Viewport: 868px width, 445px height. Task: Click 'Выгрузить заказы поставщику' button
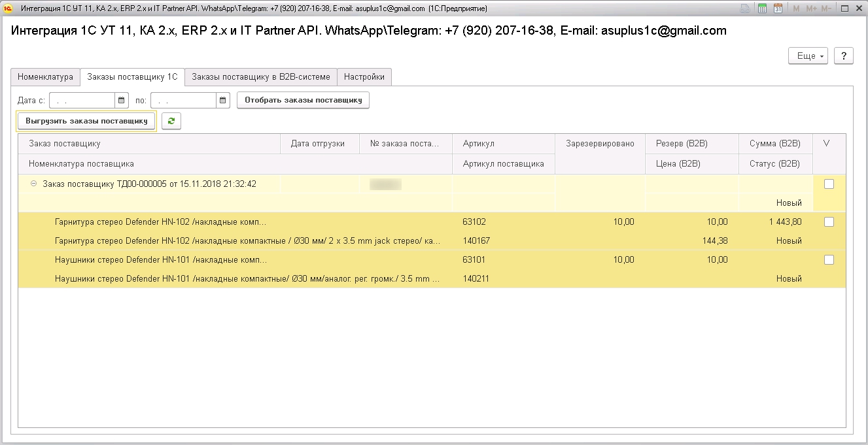[86, 121]
